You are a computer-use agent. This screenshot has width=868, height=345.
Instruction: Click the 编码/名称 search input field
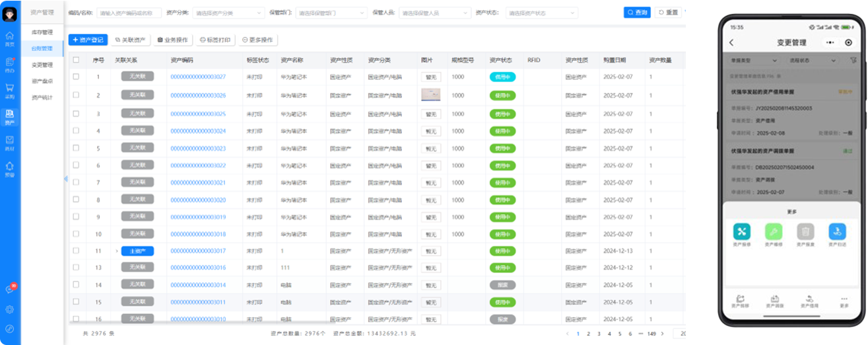(x=129, y=13)
